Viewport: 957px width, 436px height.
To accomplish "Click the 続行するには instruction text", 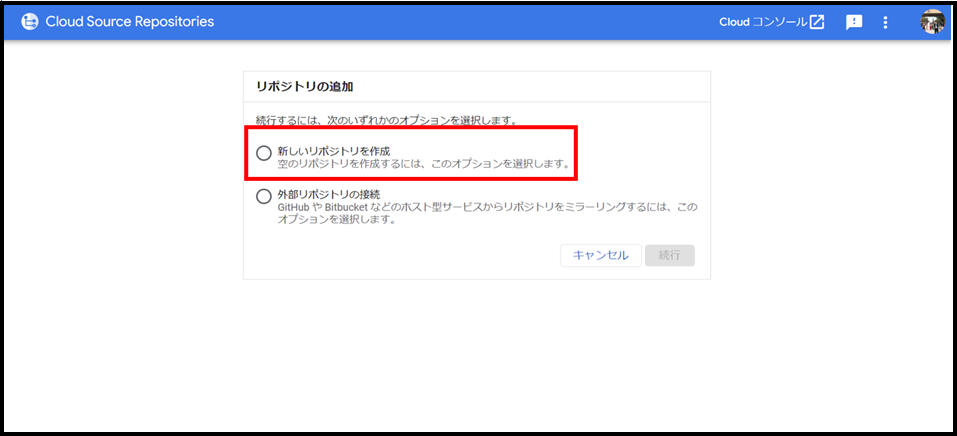I will (x=385, y=120).
